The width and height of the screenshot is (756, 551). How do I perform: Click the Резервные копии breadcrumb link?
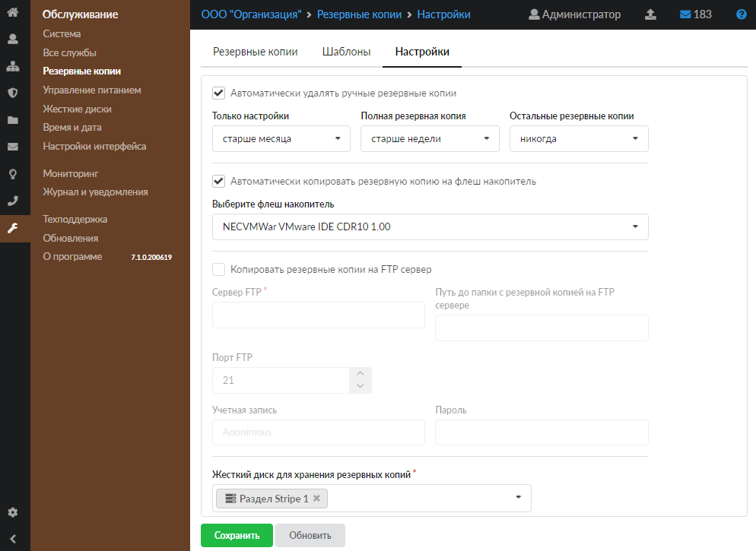click(359, 14)
